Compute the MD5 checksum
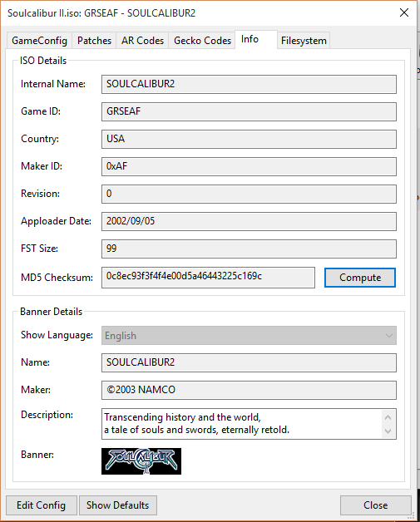Screen dimensions: 420x522 (x=360, y=278)
